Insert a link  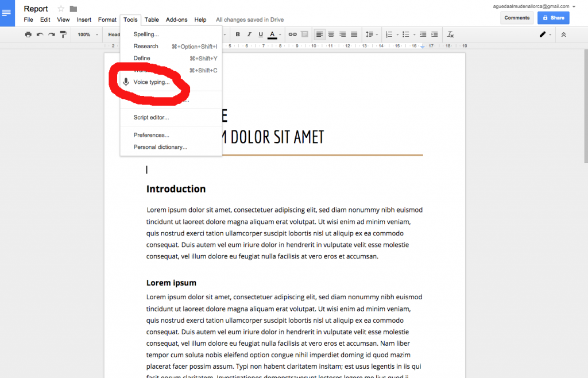[292, 34]
